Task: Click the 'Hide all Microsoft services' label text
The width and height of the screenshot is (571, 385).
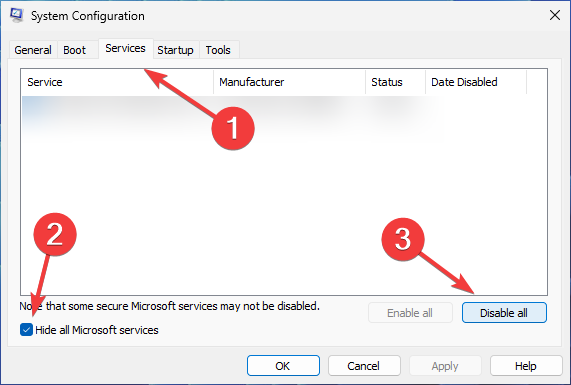Action: point(97,330)
